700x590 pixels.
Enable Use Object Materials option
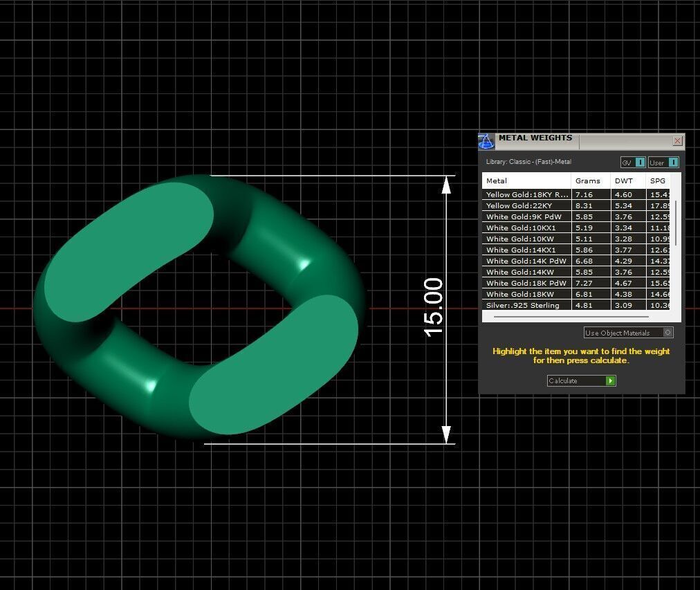(x=628, y=333)
